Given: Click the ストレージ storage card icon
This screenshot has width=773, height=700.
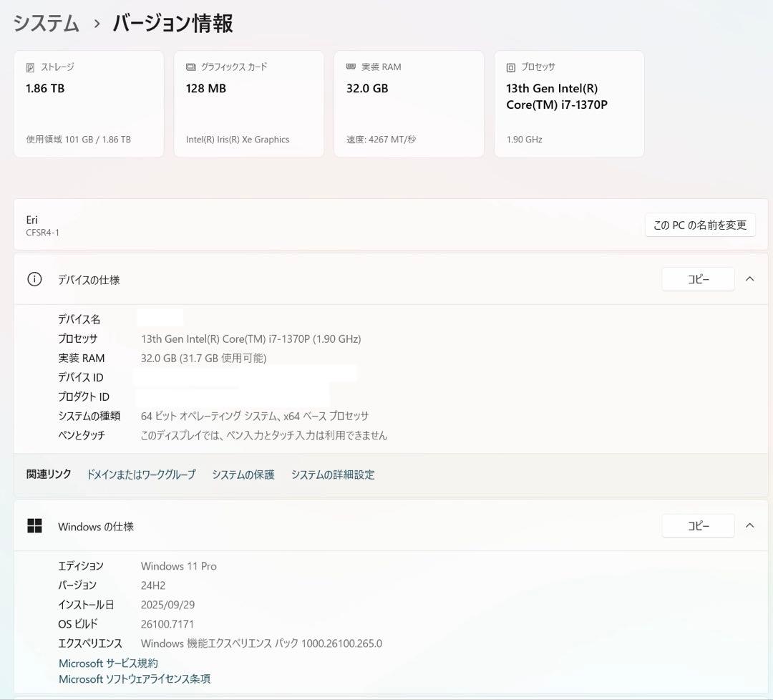Looking at the screenshot, I should 30,67.
